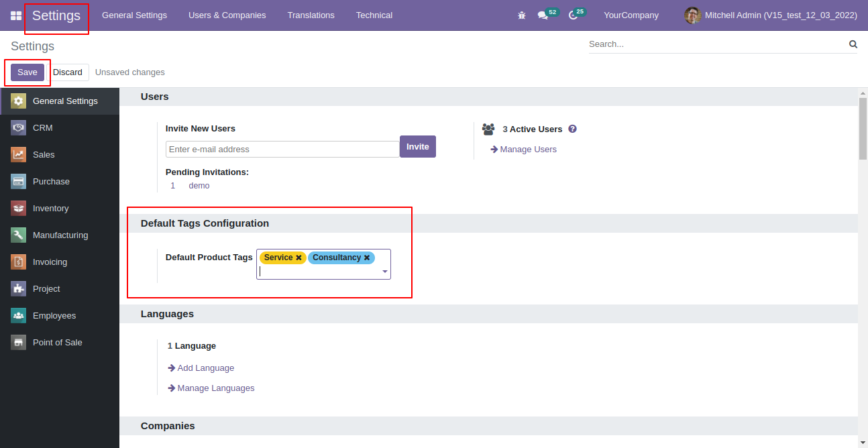Image resolution: width=868 pixels, height=448 pixels.
Task: Select the Sales sidebar icon
Action: pyautogui.click(x=19, y=154)
